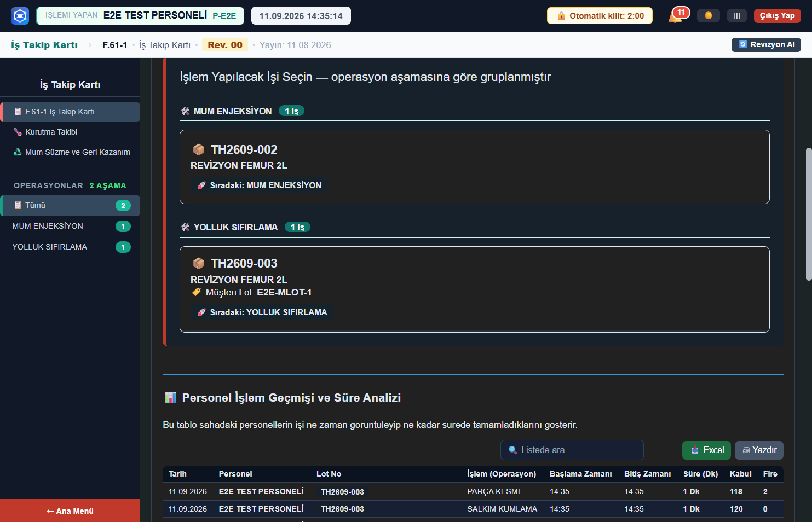Screen dimensions: 812x522
Task: Open Mum Süzme ve Geri Kazanım
Action: [70, 152]
